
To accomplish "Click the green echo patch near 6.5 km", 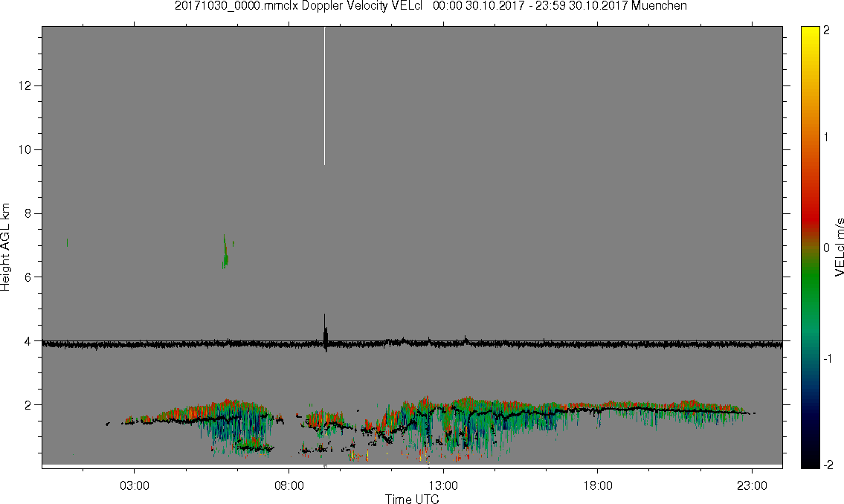I will click(225, 252).
